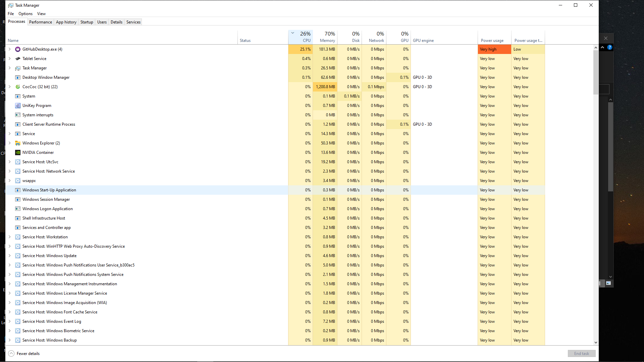This screenshot has width=644, height=362.
Task: Sort by the CPU column header
Action: (301, 37)
